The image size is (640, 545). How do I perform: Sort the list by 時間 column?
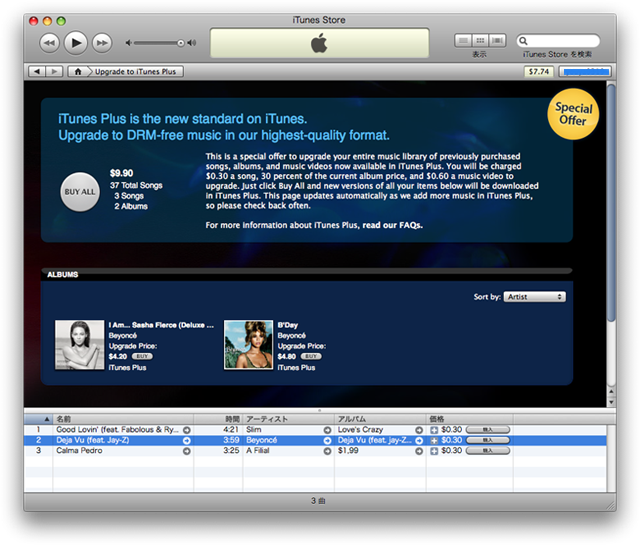[218, 419]
